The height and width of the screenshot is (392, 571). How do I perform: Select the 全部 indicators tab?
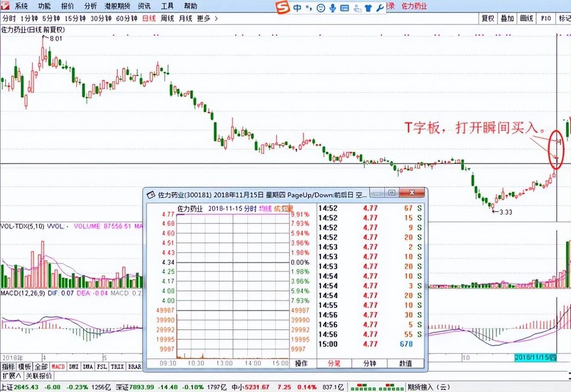[40, 366]
